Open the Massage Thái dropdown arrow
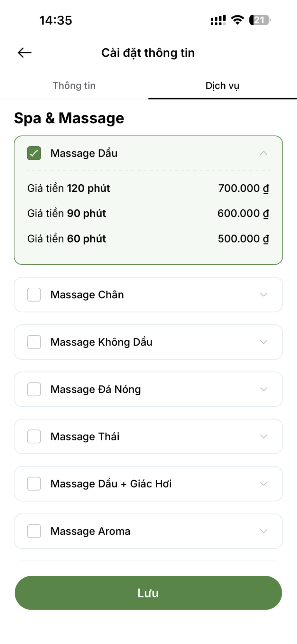Screen dimensions: 297x644 point(264,437)
